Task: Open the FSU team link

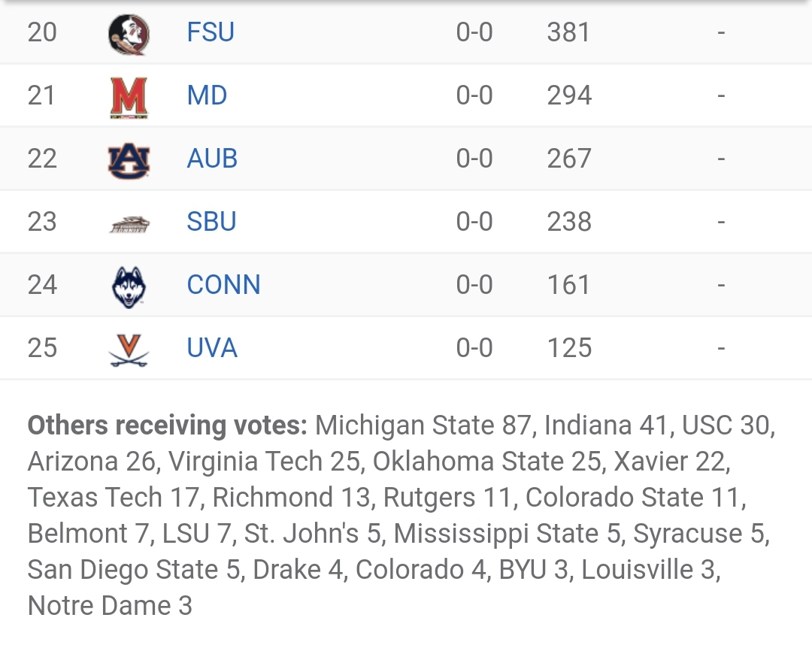Action: click(211, 32)
